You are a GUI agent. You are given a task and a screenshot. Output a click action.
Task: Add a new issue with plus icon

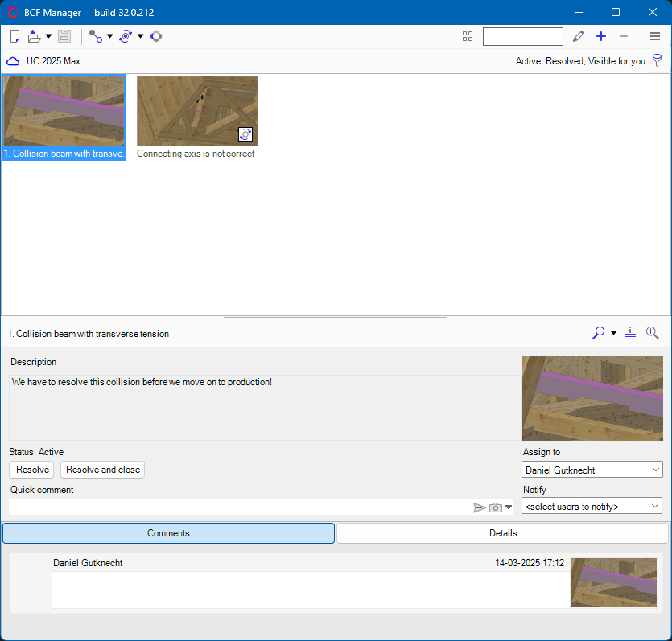pos(601,36)
